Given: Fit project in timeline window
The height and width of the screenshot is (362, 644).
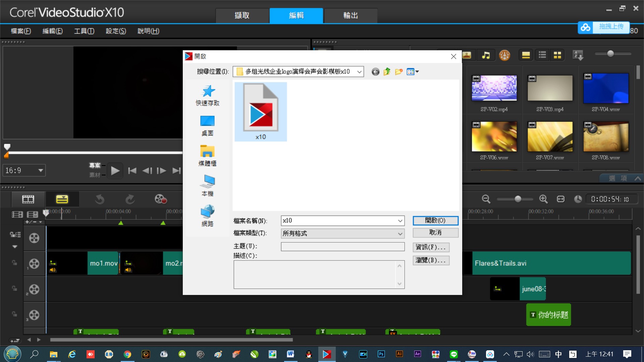Looking at the screenshot, I should coord(561,199).
